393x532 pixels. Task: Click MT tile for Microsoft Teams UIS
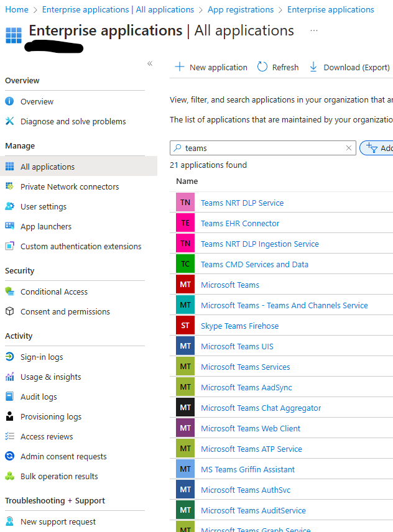(x=185, y=346)
